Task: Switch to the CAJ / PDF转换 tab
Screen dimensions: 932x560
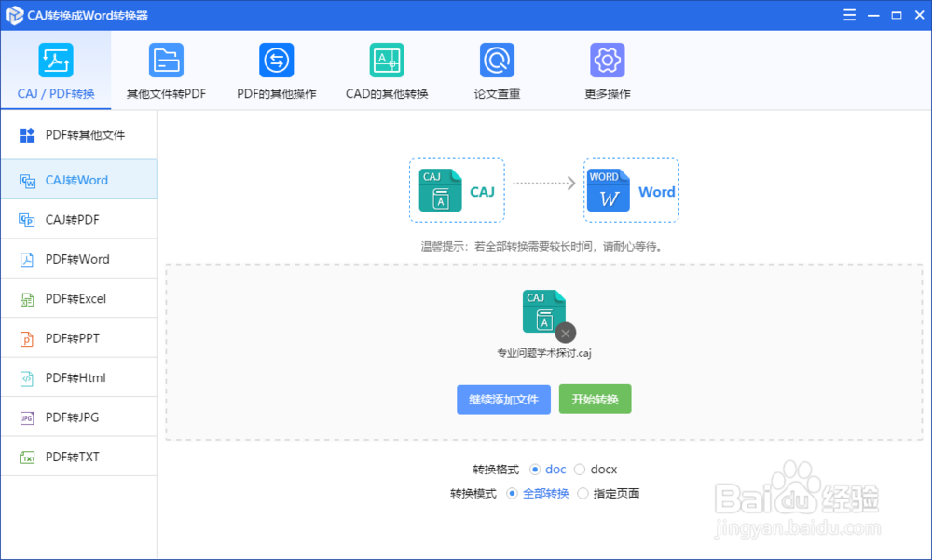Action: pyautogui.click(x=56, y=70)
